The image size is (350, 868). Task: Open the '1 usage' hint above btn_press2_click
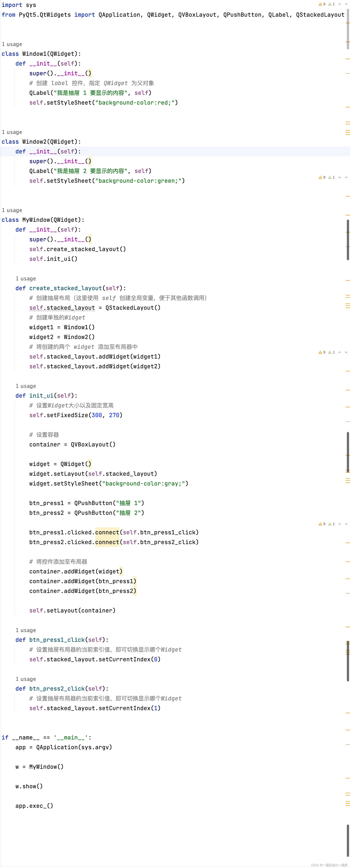tap(26, 679)
